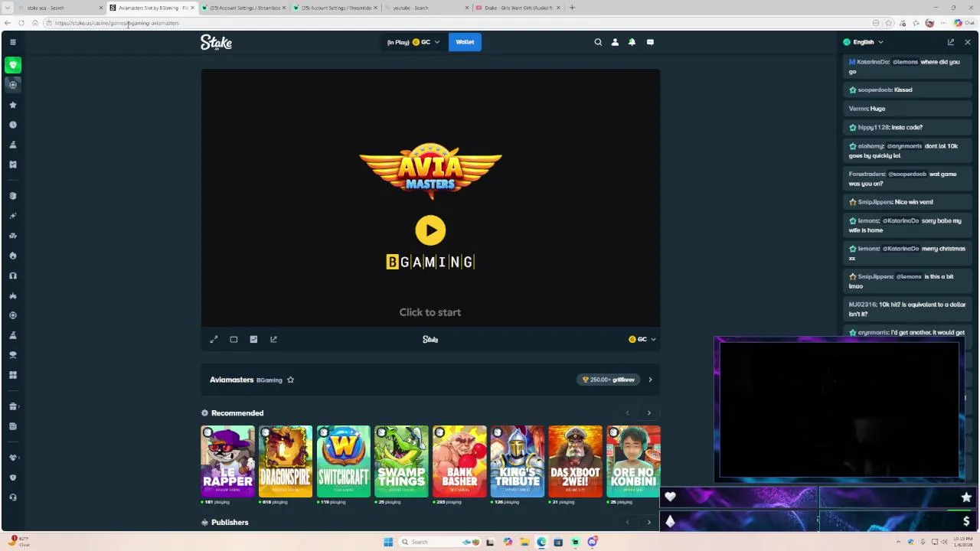Toggle the chat bubble icon in header
This screenshot has height=551, width=980.
(650, 42)
